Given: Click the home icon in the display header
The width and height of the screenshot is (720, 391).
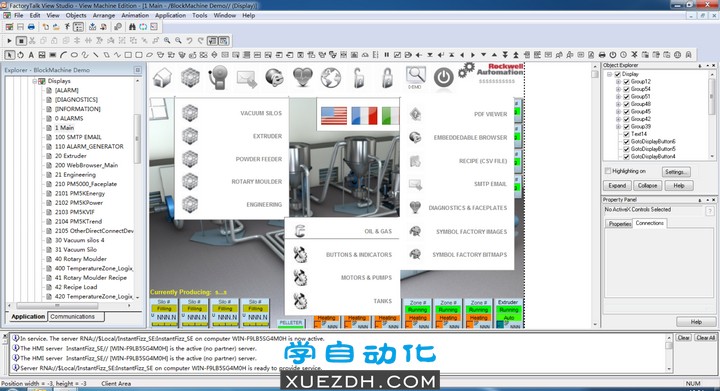Looking at the screenshot, I should point(163,77).
